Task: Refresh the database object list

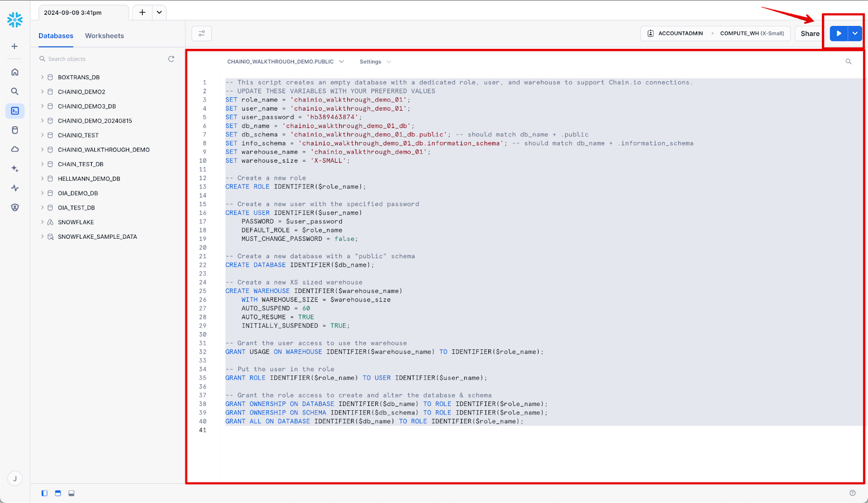Action: (171, 59)
